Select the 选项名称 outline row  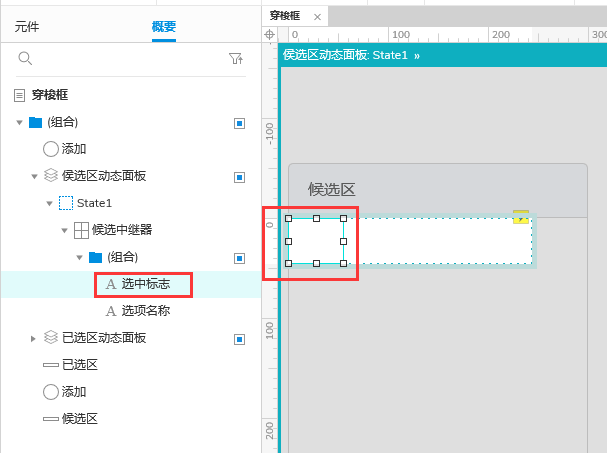(131, 311)
